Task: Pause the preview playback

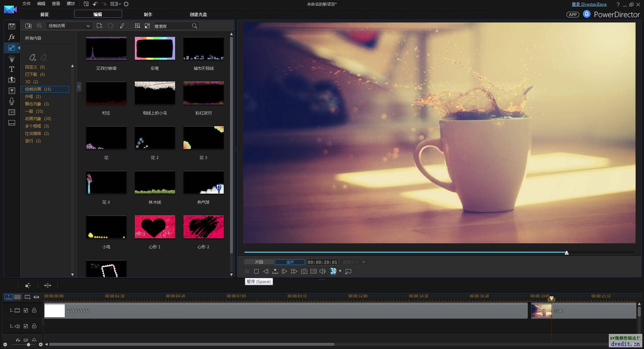Action: coord(247,271)
